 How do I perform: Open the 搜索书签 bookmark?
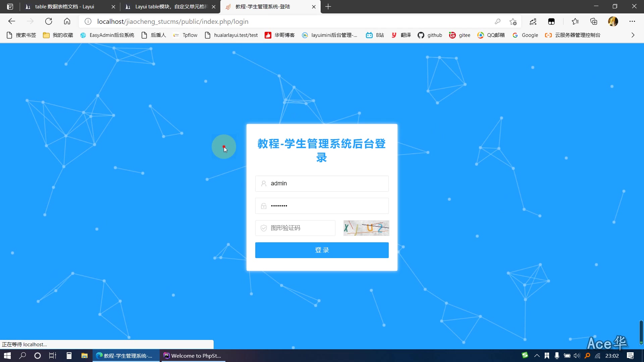[21, 35]
